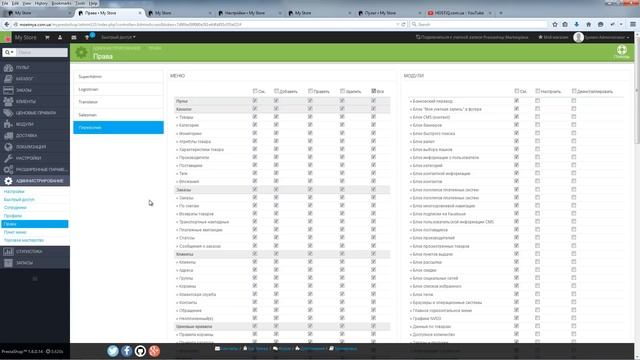Select the Salesman profile
This screenshot has width=640, height=360.
click(118, 115)
